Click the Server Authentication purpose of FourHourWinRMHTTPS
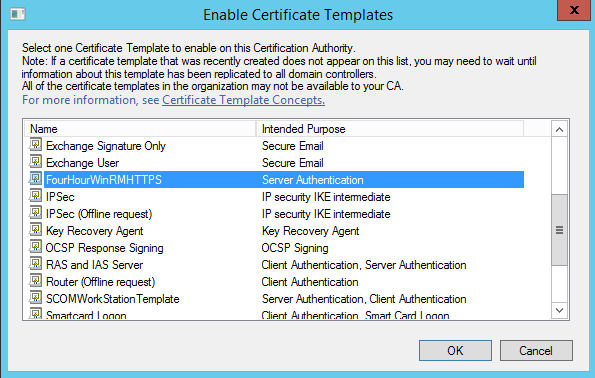Image resolution: width=595 pixels, height=378 pixels. tap(313, 180)
